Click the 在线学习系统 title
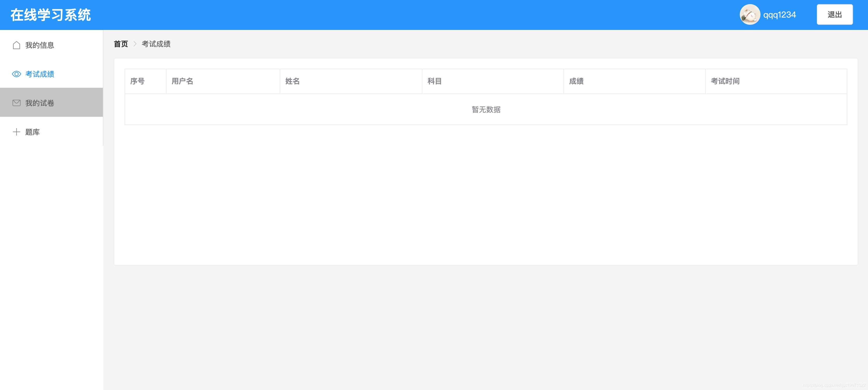 tap(51, 15)
